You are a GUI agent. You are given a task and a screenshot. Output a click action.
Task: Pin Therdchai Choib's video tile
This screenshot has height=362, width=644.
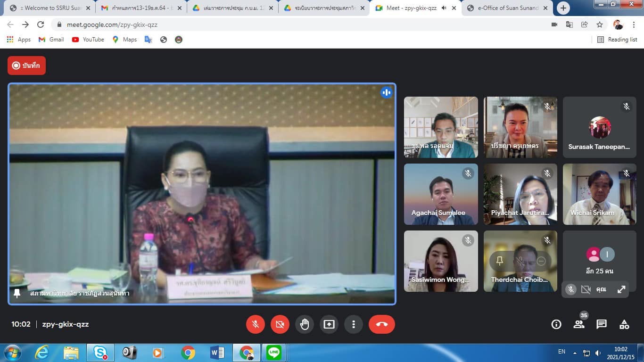coord(500,261)
